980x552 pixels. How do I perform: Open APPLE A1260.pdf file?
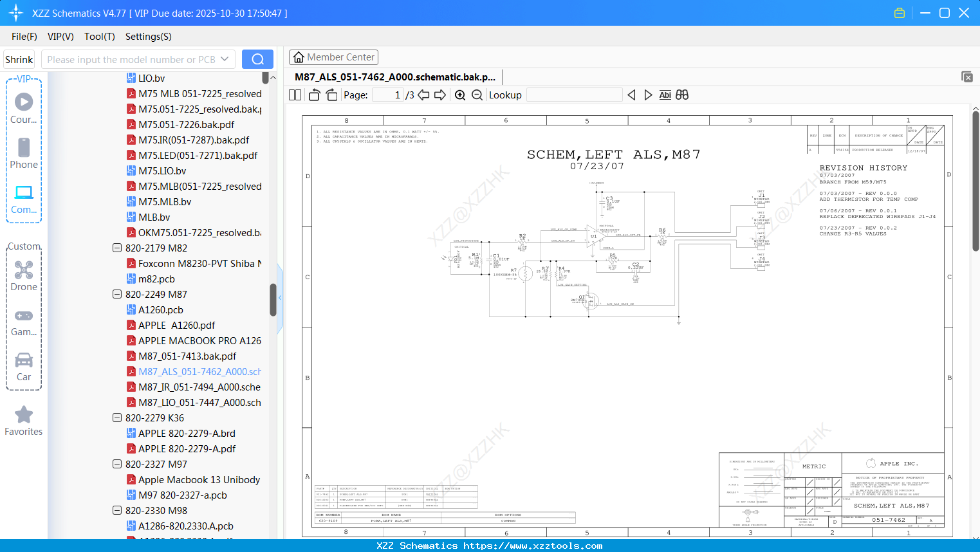tap(176, 325)
